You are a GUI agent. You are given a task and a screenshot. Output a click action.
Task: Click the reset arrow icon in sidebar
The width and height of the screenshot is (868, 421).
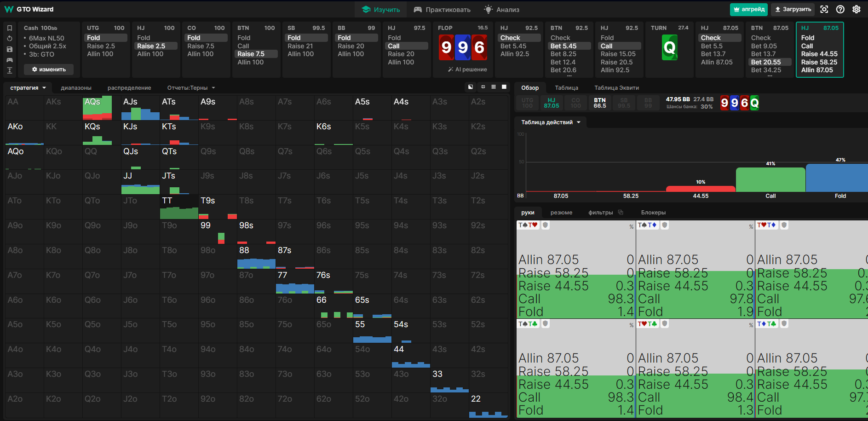(10, 39)
